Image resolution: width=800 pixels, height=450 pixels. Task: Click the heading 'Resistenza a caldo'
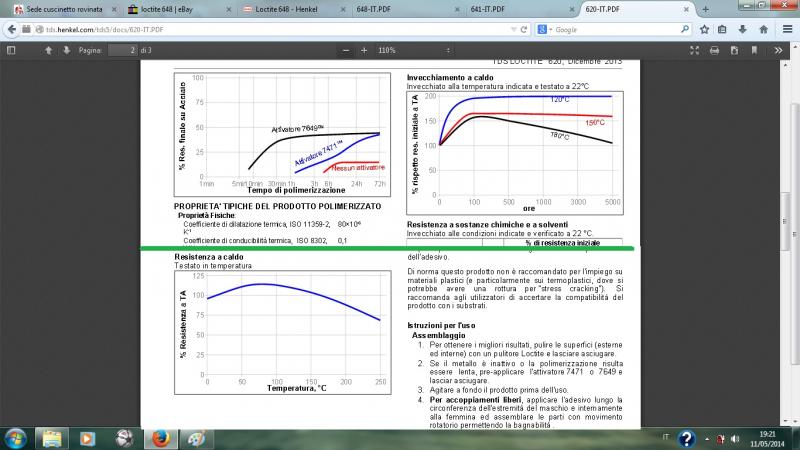point(209,257)
